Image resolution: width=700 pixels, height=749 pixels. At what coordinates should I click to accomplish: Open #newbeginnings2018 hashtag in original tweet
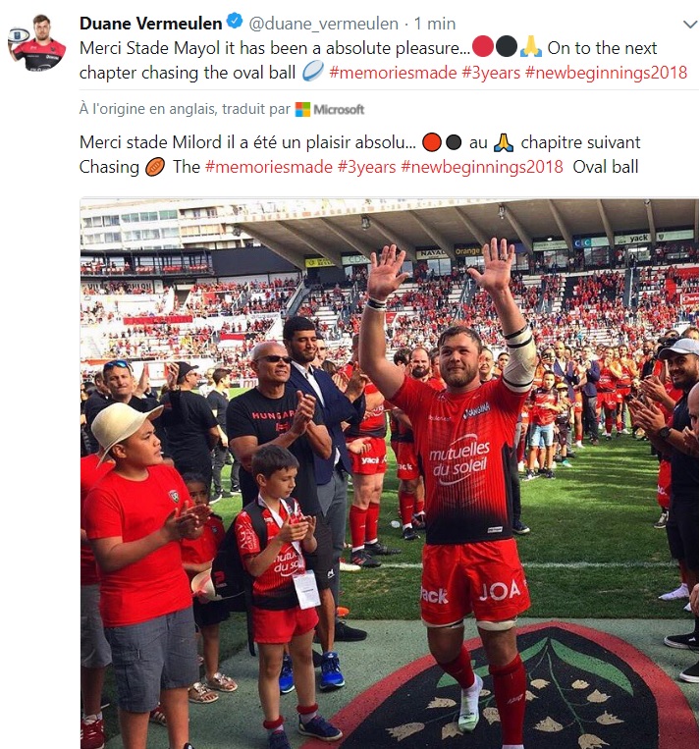[606, 73]
